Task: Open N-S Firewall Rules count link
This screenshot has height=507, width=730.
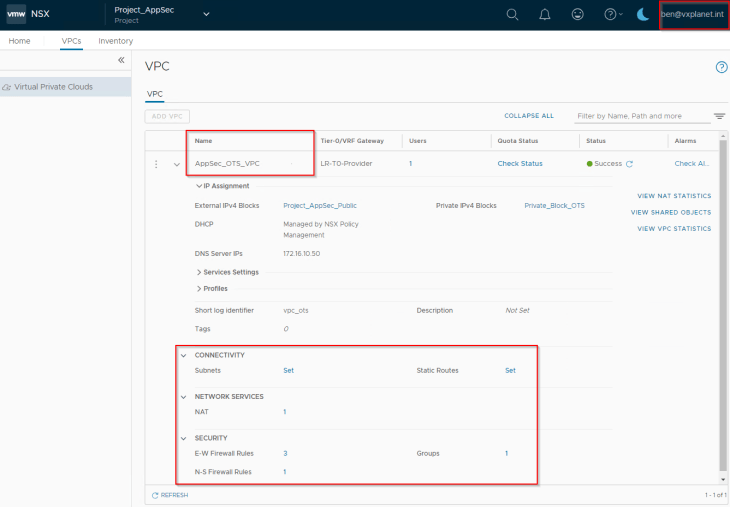Action: [284, 472]
